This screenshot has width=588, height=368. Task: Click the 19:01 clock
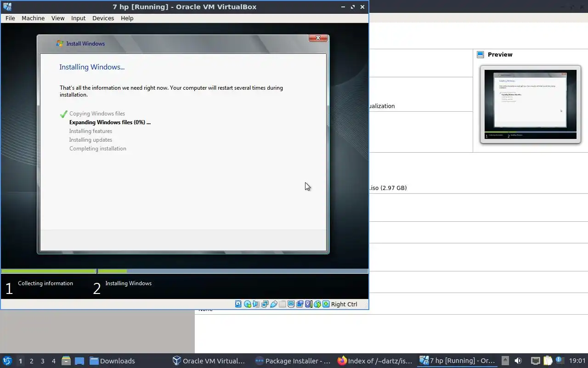coord(577,361)
